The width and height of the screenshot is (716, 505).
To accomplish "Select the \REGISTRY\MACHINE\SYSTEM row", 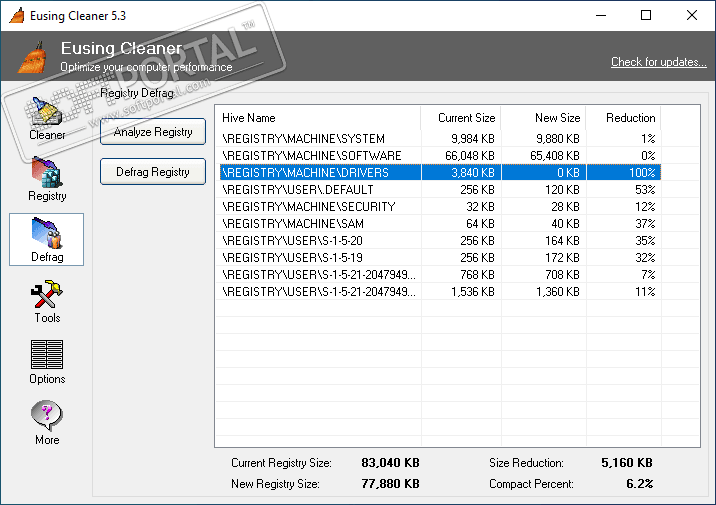I will [x=440, y=139].
